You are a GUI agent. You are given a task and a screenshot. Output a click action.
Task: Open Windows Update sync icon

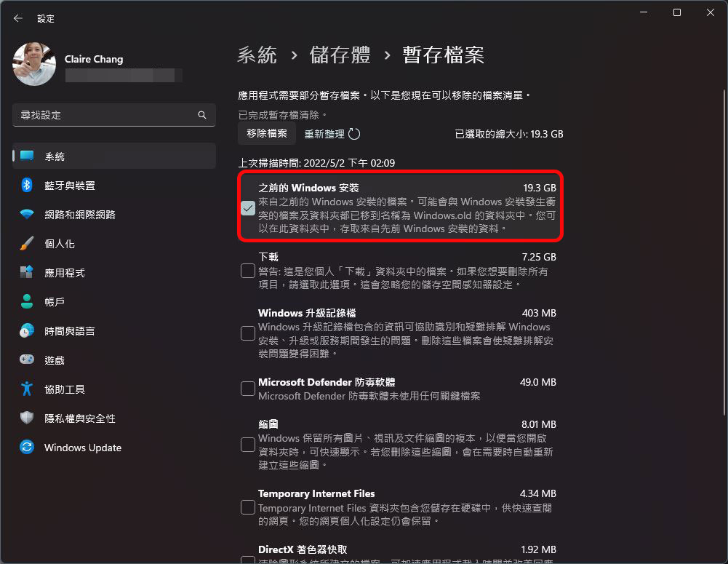point(27,447)
